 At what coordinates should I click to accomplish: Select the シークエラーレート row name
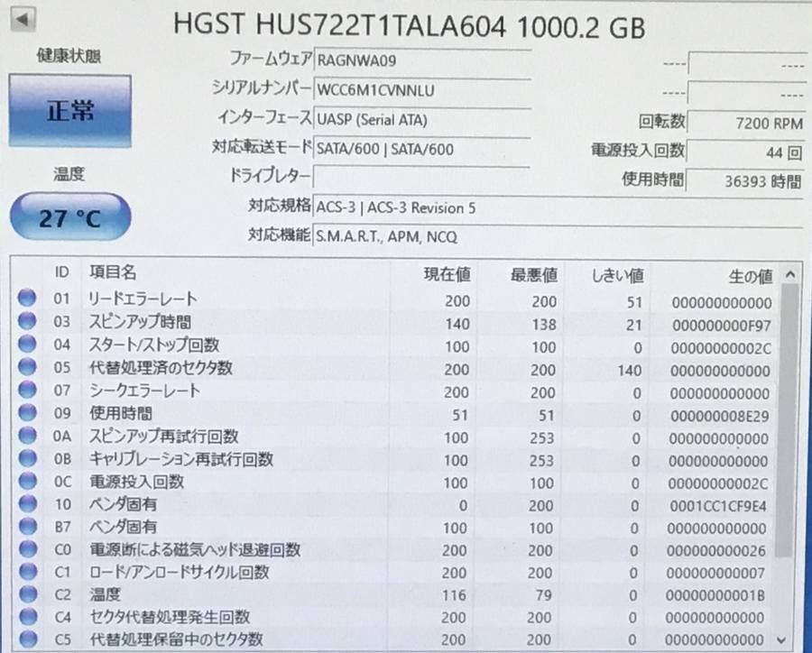click(x=144, y=390)
